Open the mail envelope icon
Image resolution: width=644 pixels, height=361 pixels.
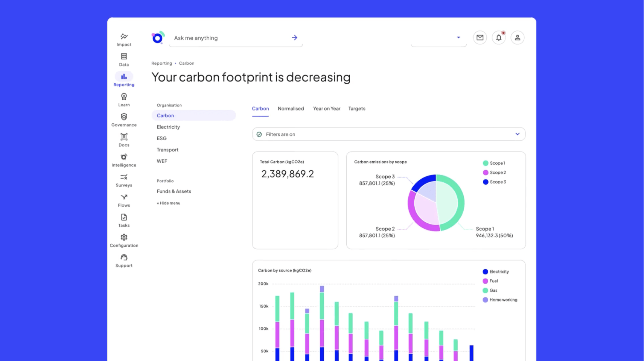(480, 38)
